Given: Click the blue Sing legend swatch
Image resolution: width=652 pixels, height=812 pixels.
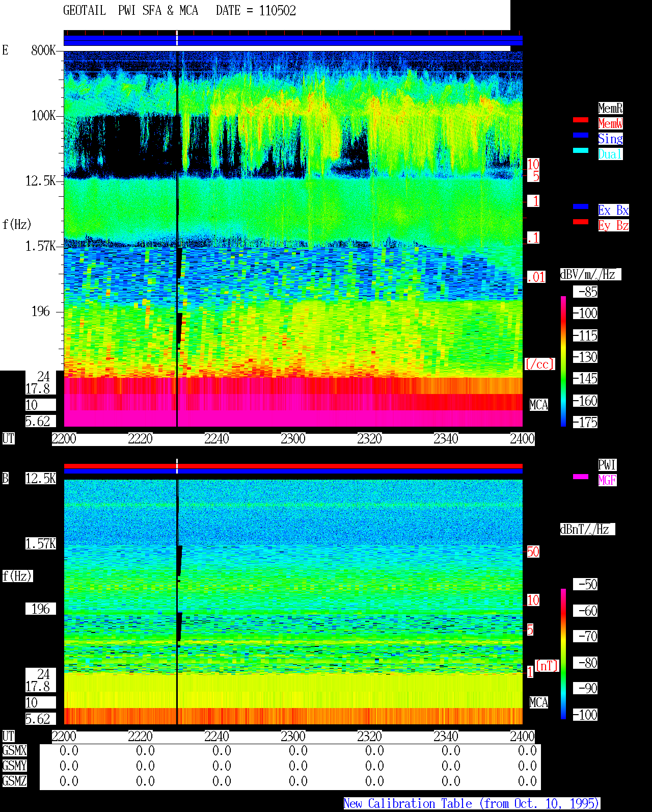Looking at the screenshot, I should [x=581, y=135].
